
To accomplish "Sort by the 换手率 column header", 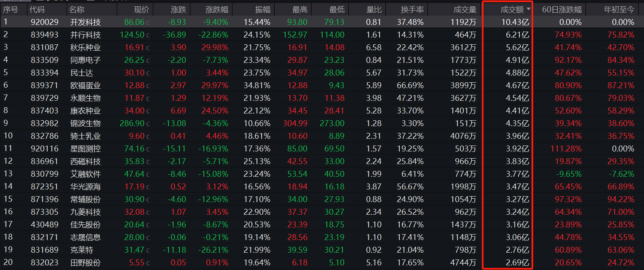I will pyautogui.click(x=412, y=9).
